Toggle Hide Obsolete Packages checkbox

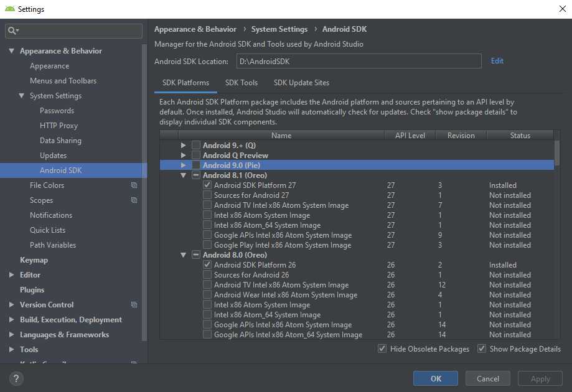coord(382,348)
